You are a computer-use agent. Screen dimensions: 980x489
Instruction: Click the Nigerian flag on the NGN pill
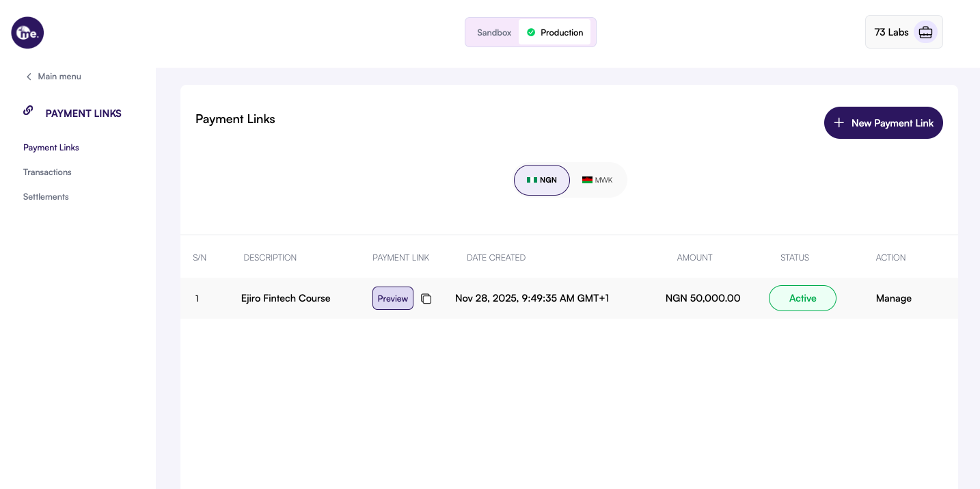pos(533,180)
